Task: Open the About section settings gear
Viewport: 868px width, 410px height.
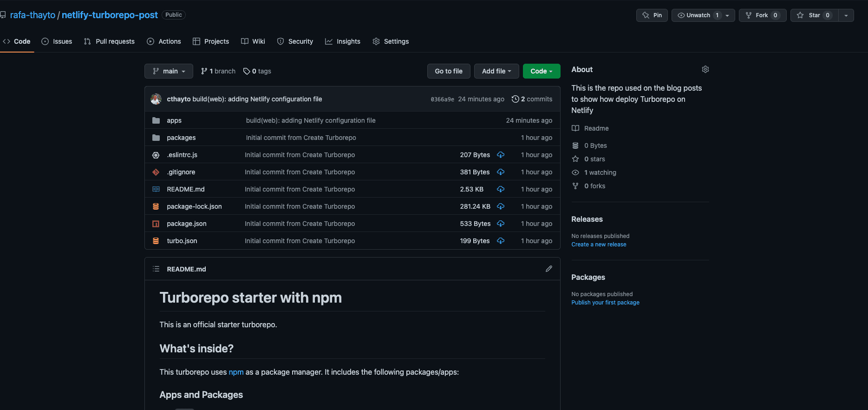Action: coord(705,69)
